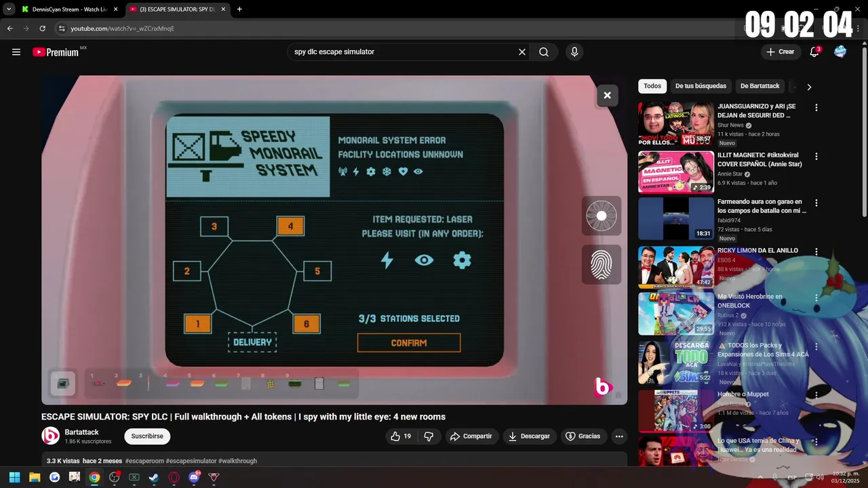This screenshot has width=868, height=488.
Task: Open Bartattack channel avatar
Action: click(x=50, y=436)
